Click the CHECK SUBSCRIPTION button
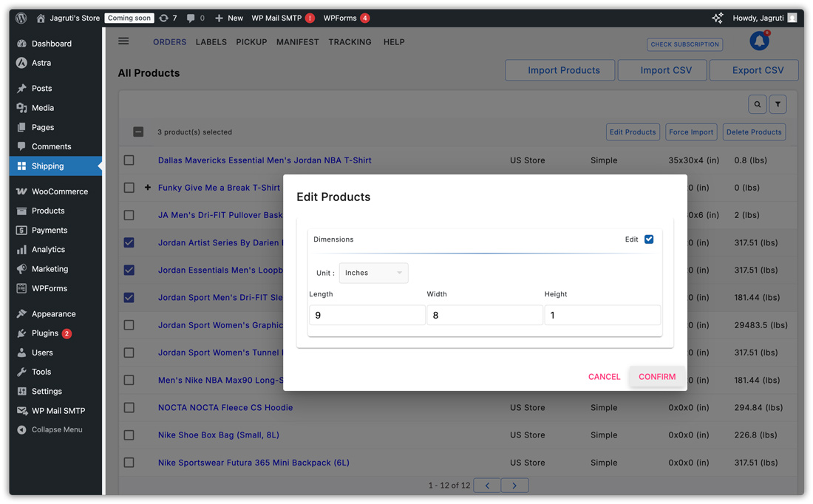813x504 pixels. point(685,44)
